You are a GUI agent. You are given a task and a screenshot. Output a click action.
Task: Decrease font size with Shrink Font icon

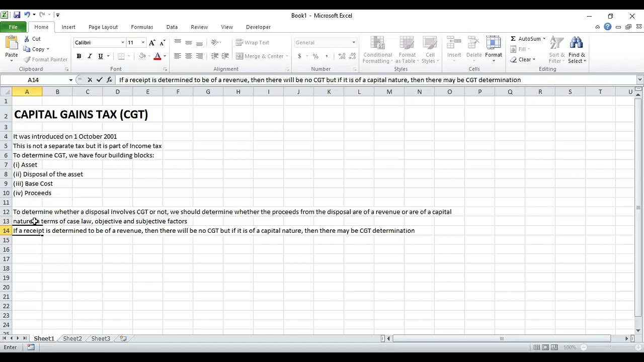[163, 43]
